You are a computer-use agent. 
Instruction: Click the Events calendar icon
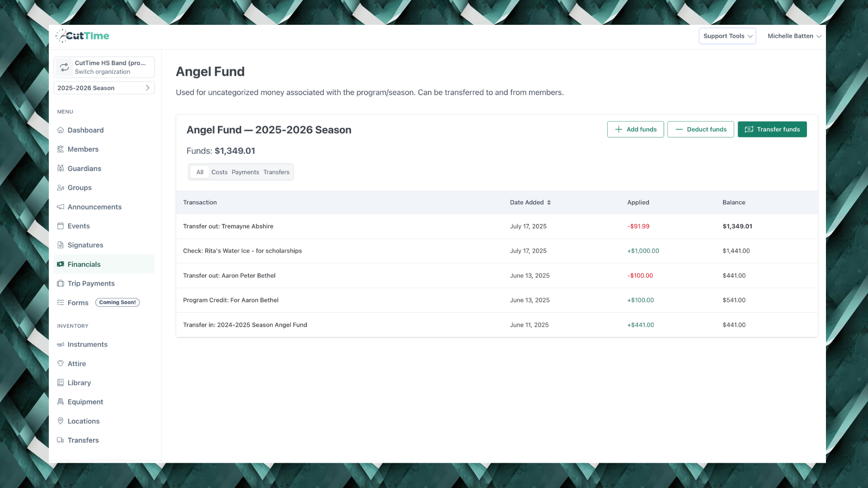coord(61,226)
